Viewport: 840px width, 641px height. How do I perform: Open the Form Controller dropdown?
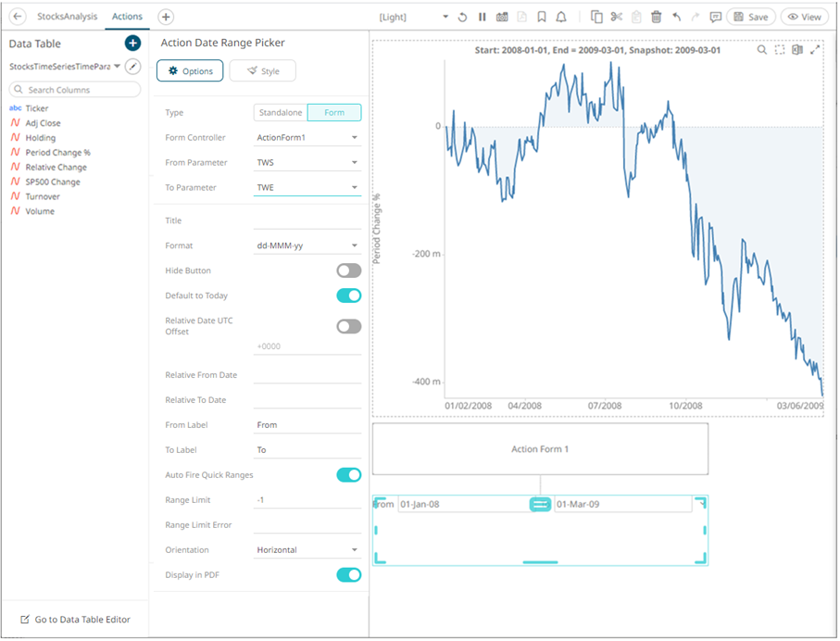[307, 138]
